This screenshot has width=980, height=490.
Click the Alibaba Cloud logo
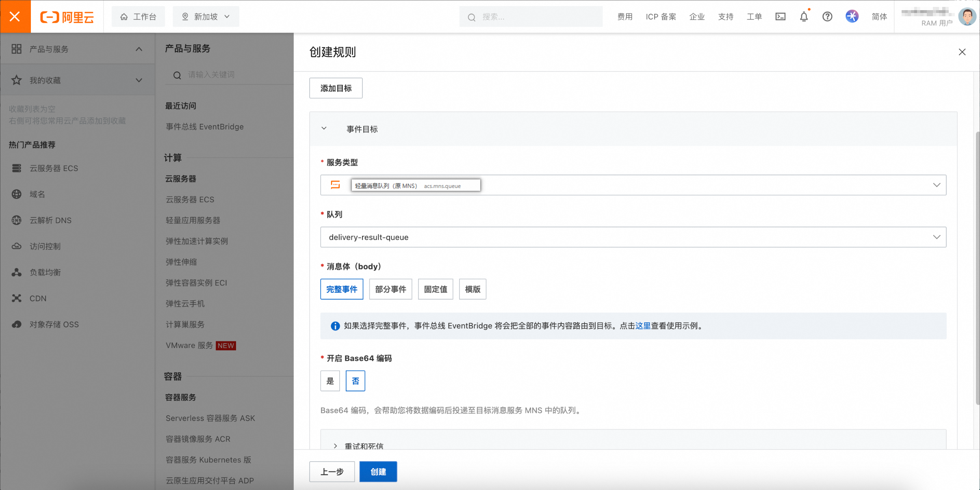pyautogui.click(x=67, y=17)
